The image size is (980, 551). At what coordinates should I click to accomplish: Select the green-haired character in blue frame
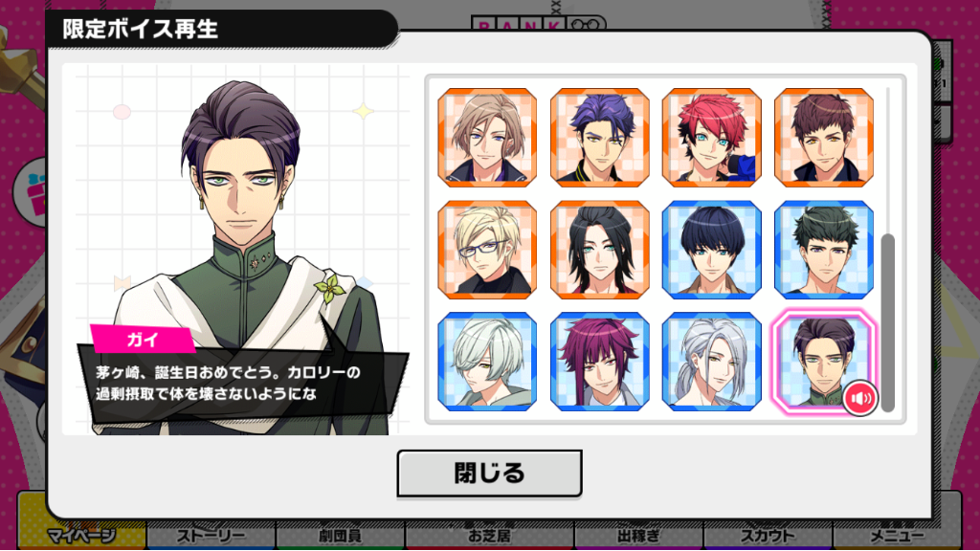pos(824,250)
